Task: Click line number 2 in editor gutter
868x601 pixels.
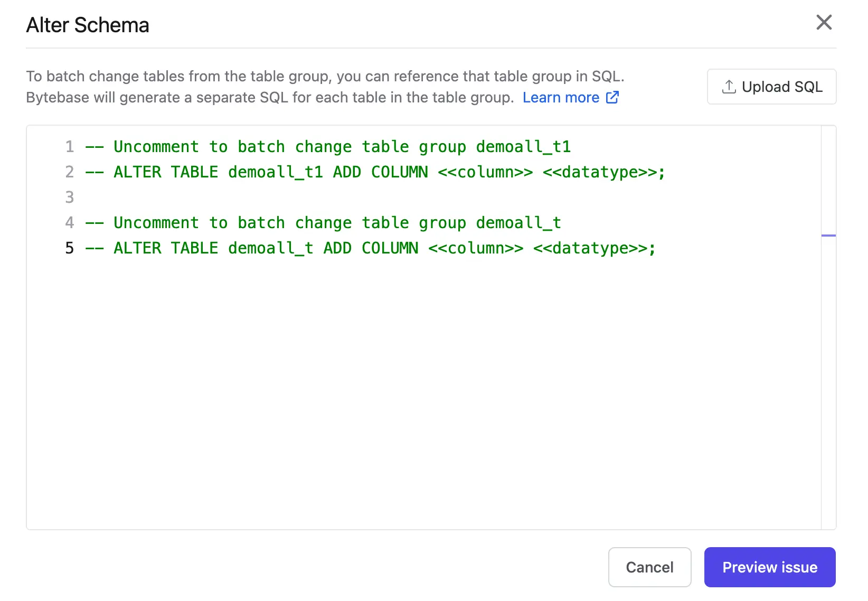Action: click(x=69, y=172)
